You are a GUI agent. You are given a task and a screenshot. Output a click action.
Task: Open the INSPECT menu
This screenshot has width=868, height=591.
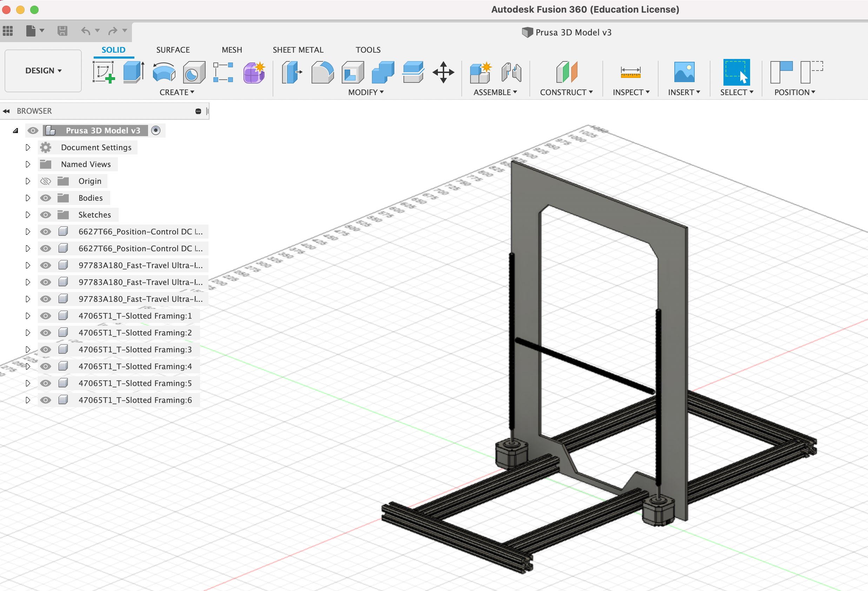631,92
